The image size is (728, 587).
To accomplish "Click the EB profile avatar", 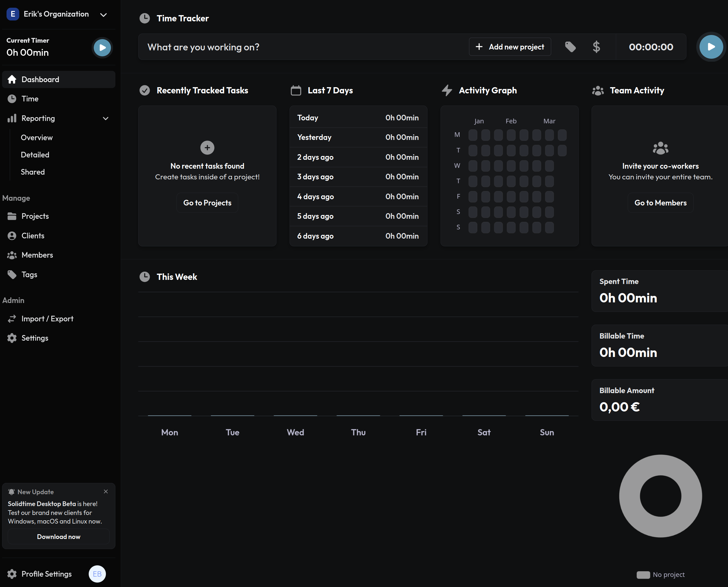I will 97,573.
